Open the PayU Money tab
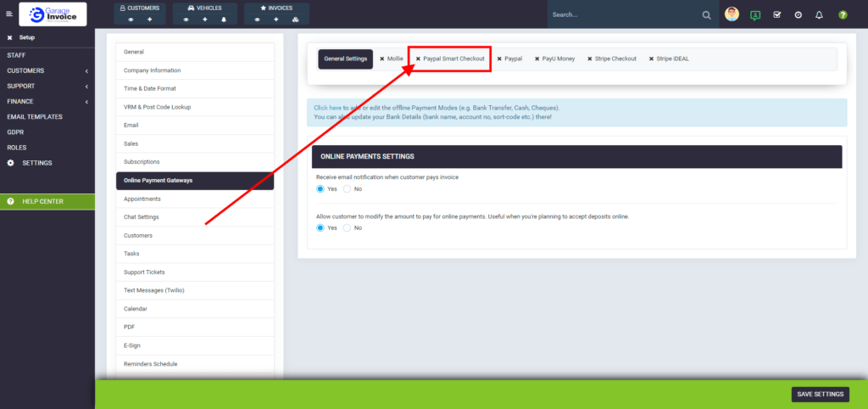Image resolution: width=868 pixels, height=409 pixels. 554,59
